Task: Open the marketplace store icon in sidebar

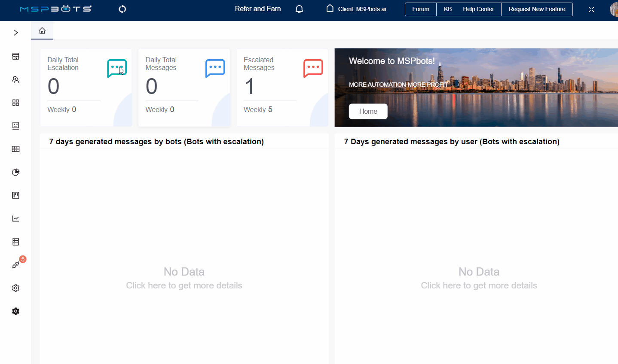Action: 16,56
